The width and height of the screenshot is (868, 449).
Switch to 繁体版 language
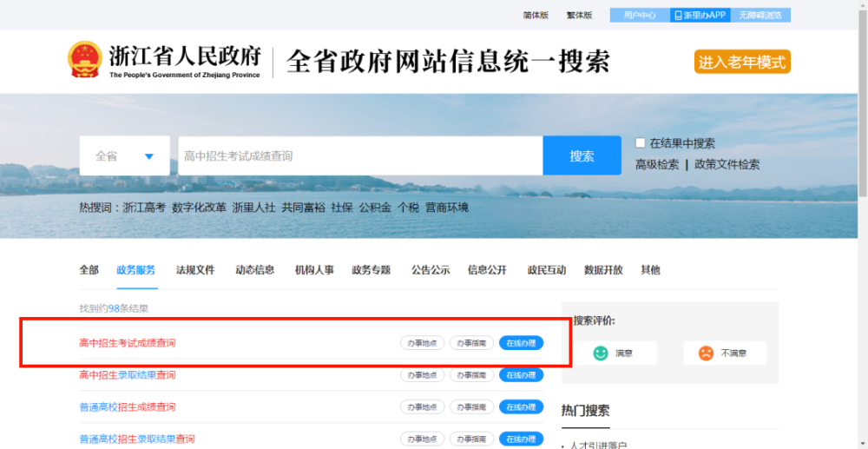coord(579,16)
